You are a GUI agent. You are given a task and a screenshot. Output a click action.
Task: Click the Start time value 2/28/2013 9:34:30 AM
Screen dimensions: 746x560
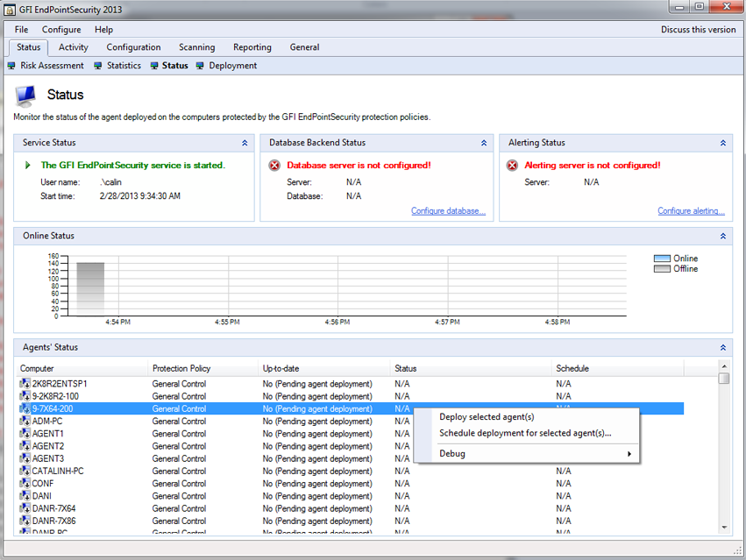140,196
